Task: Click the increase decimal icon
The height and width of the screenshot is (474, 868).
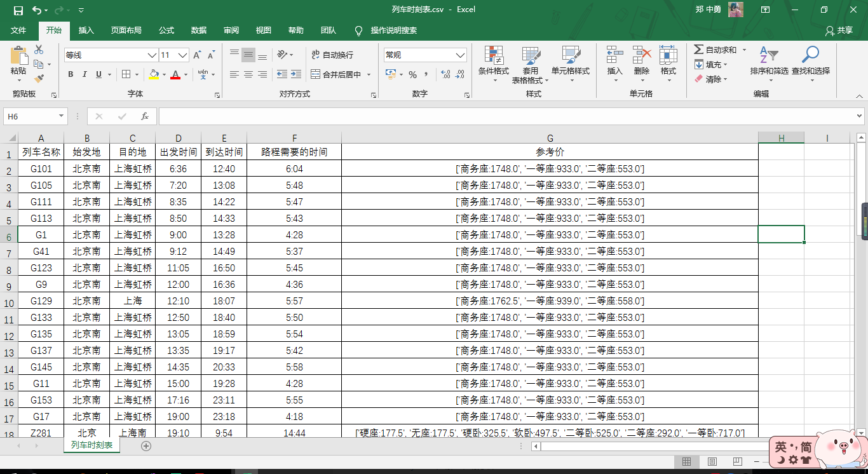Action: click(445, 74)
